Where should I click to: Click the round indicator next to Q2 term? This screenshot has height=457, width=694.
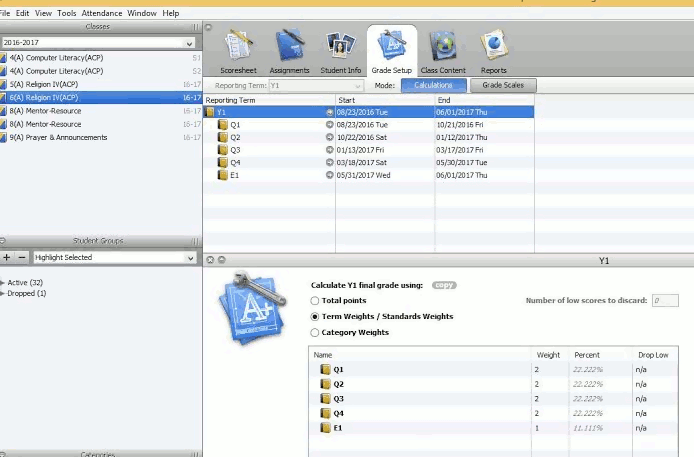pos(329,137)
